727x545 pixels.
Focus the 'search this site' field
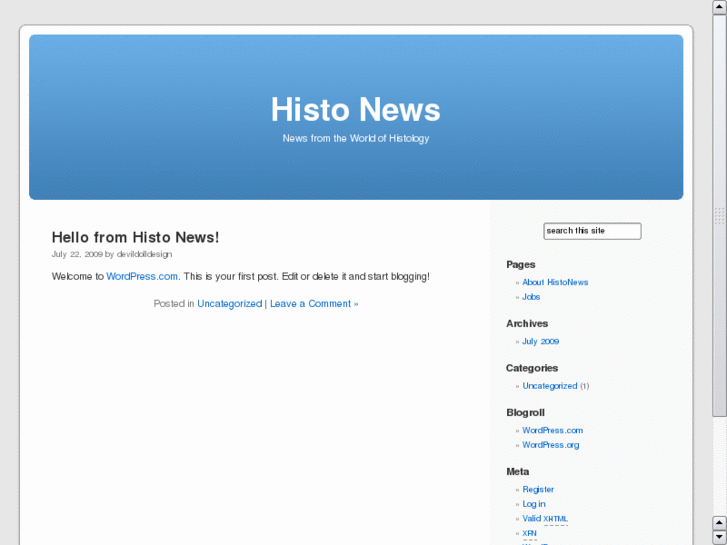[x=592, y=231]
